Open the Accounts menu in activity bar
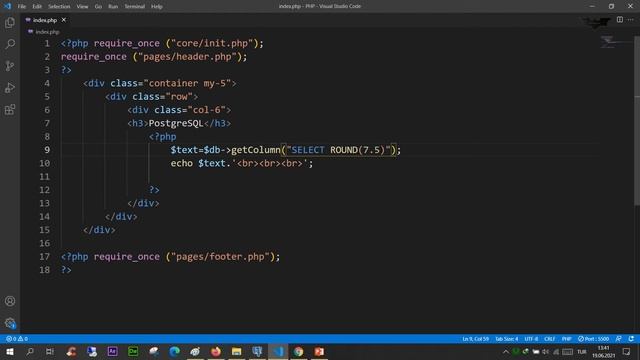Viewport: 640px width, 360px height. tap(10, 301)
